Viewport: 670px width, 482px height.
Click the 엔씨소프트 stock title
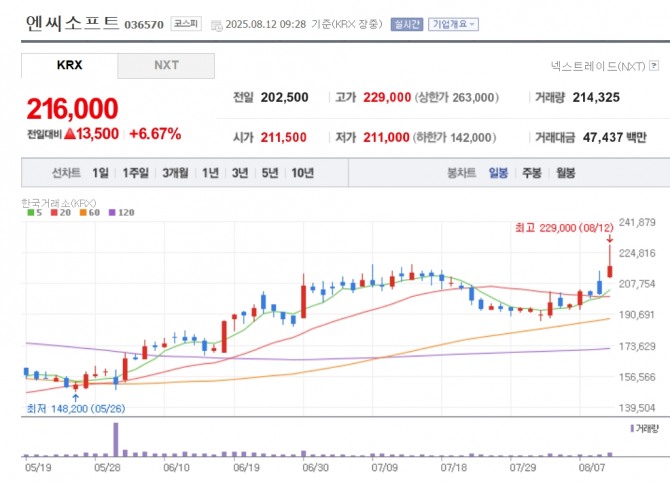click(x=72, y=23)
